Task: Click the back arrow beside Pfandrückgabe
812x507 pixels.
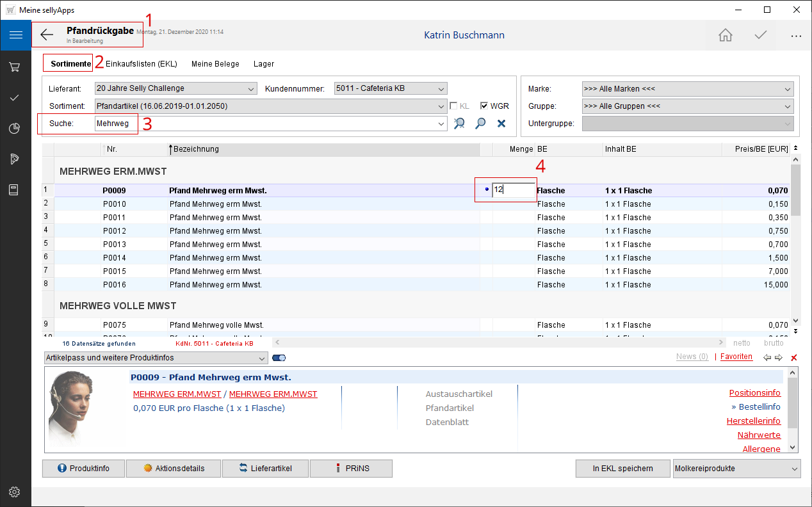Action: click(47, 35)
